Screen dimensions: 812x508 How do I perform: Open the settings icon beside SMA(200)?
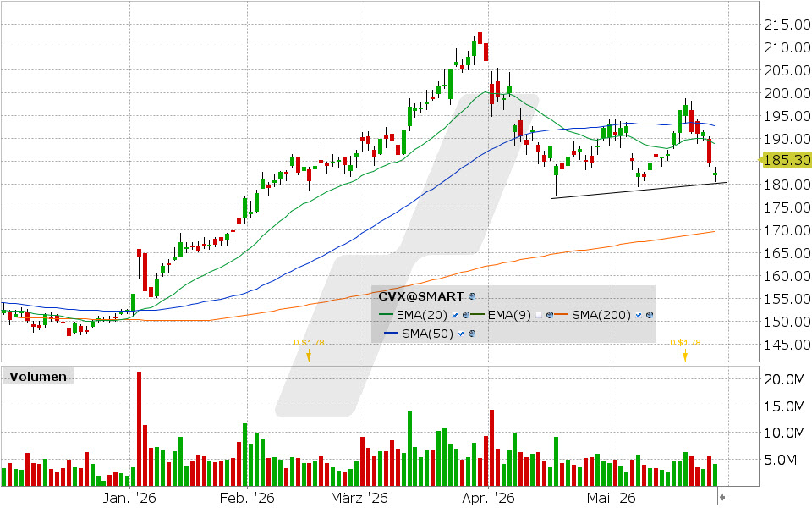tap(650, 315)
